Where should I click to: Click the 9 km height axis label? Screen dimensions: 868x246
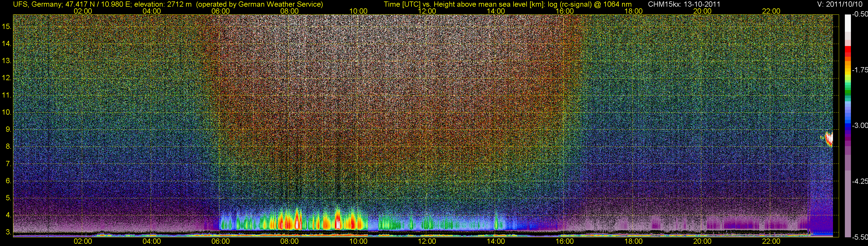coord(8,129)
